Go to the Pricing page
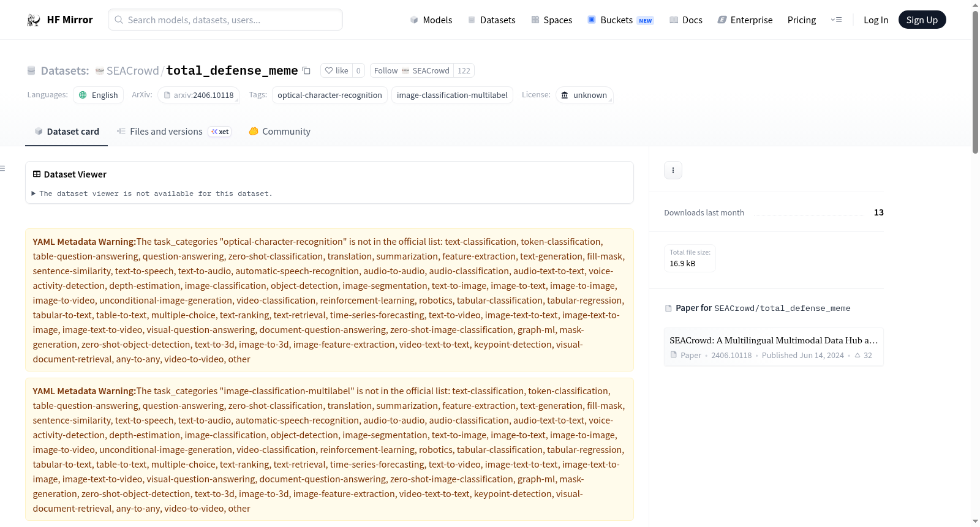Viewport: 980px width, 527px height. pyautogui.click(x=802, y=20)
